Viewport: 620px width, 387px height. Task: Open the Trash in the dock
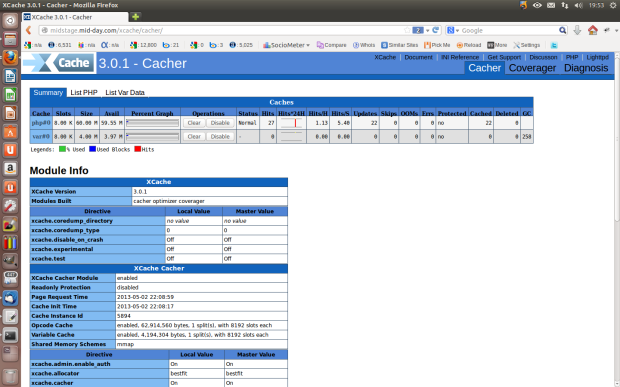click(x=10, y=376)
